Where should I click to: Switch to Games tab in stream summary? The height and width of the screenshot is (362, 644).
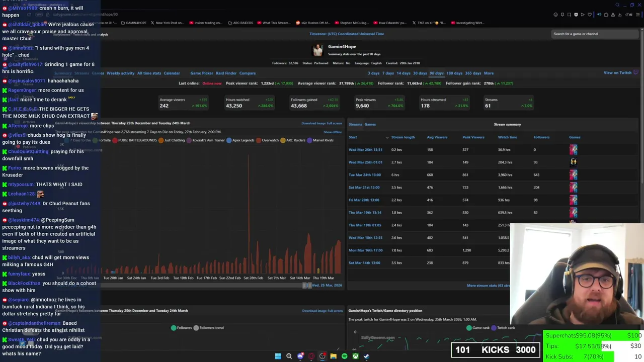tap(370, 124)
